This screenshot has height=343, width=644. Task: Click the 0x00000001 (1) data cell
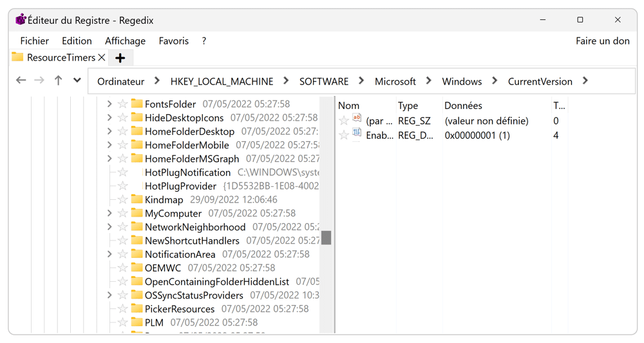tap(477, 135)
